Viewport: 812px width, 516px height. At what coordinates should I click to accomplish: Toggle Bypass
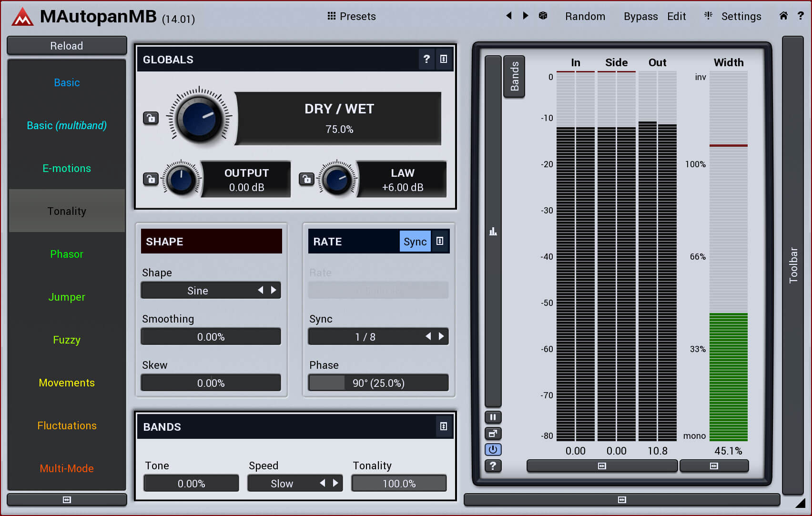click(640, 16)
